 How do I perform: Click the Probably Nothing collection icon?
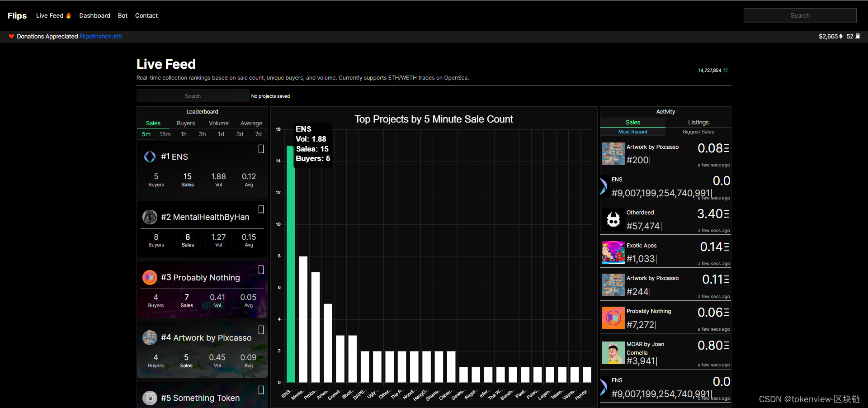[x=150, y=277]
